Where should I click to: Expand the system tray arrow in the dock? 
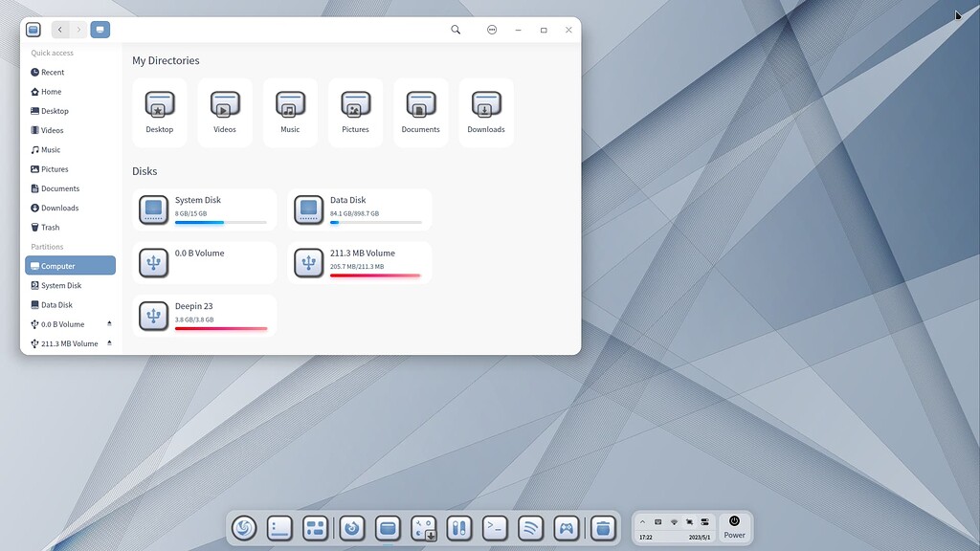[x=643, y=521]
